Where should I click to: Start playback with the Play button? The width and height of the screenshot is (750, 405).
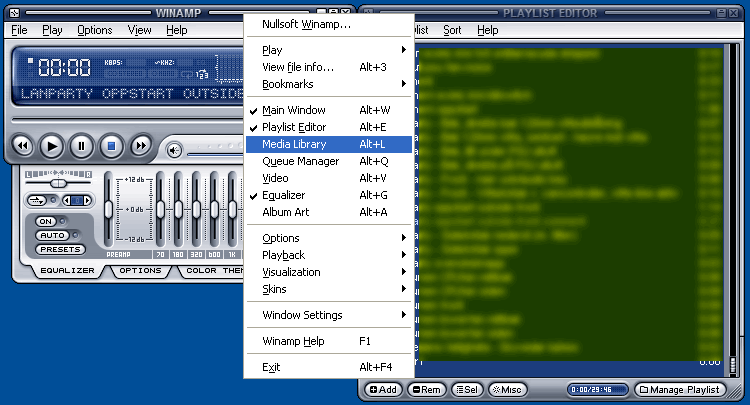tap(52, 145)
